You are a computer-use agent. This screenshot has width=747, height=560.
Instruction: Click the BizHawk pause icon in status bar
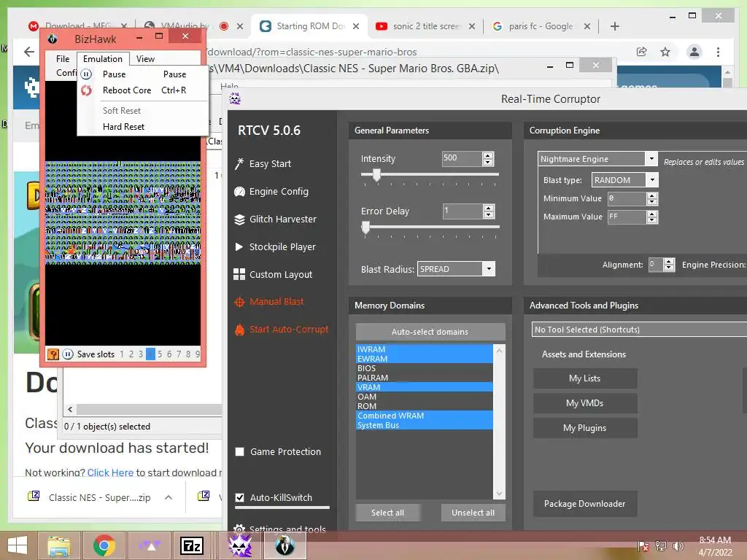tap(68, 354)
